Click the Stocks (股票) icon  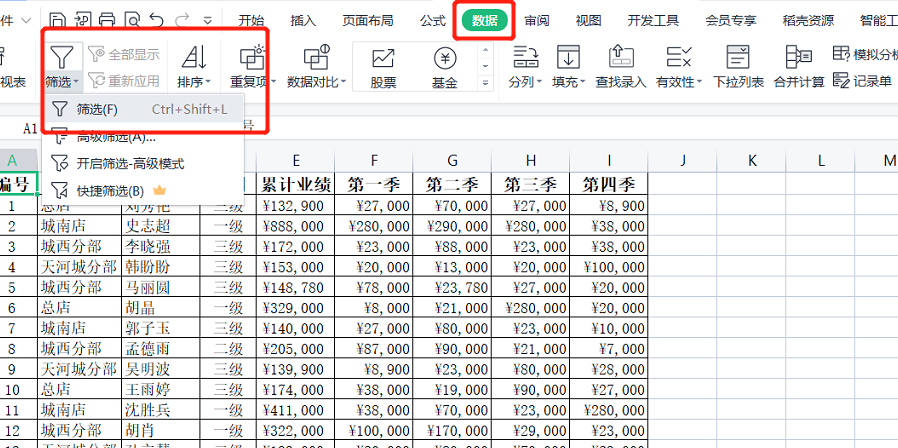383,58
